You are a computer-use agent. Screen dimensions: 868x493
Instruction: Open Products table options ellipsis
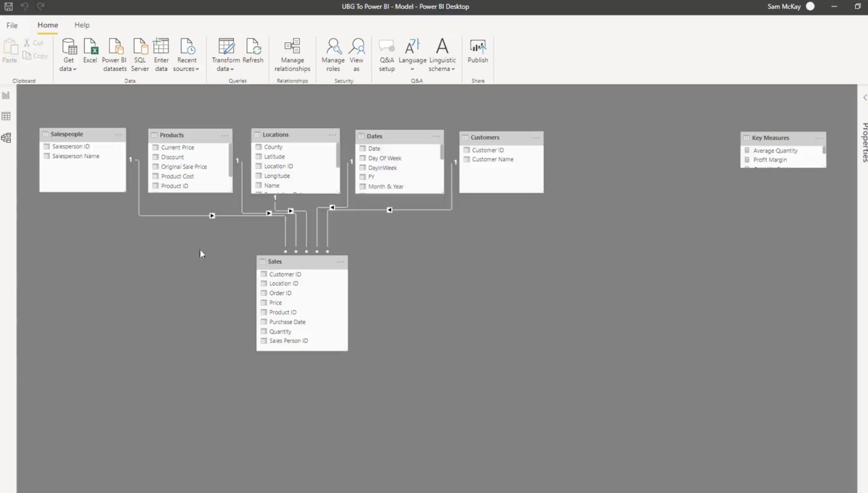click(x=225, y=135)
